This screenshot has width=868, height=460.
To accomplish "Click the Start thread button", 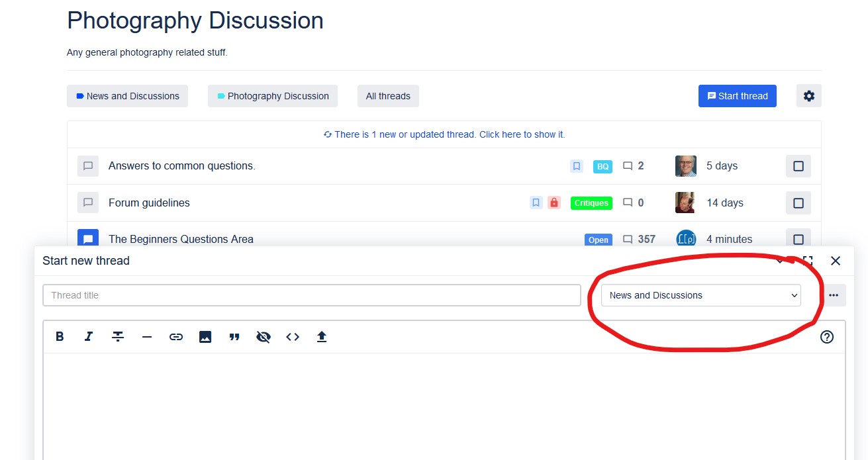I will [x=737, y=96].
